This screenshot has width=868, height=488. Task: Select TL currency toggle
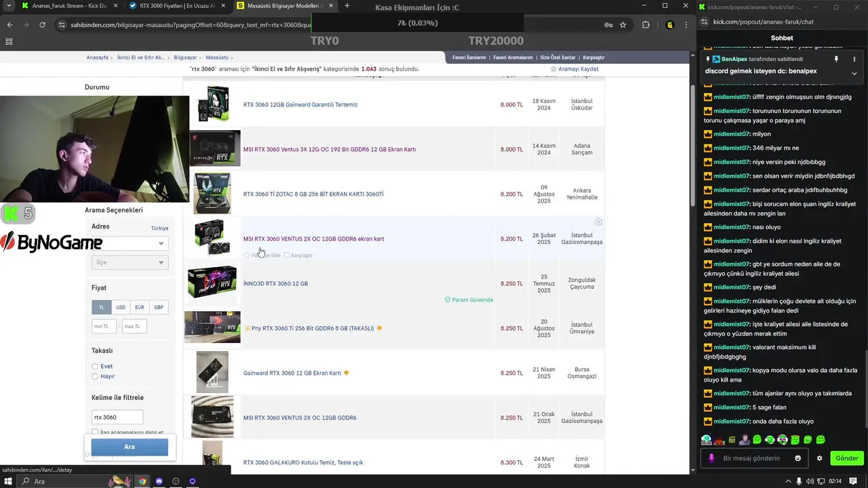(x=101, y=307)
